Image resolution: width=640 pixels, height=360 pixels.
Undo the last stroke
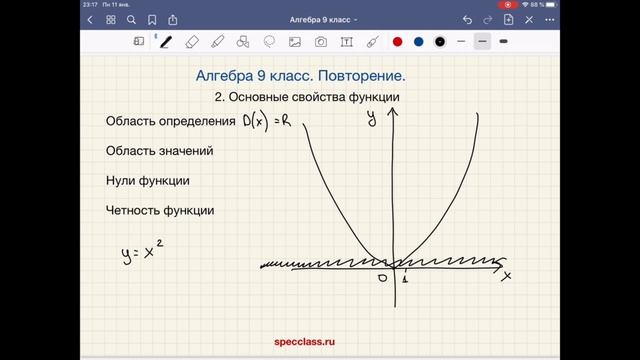pyautogui.click(x=467, y=20)
